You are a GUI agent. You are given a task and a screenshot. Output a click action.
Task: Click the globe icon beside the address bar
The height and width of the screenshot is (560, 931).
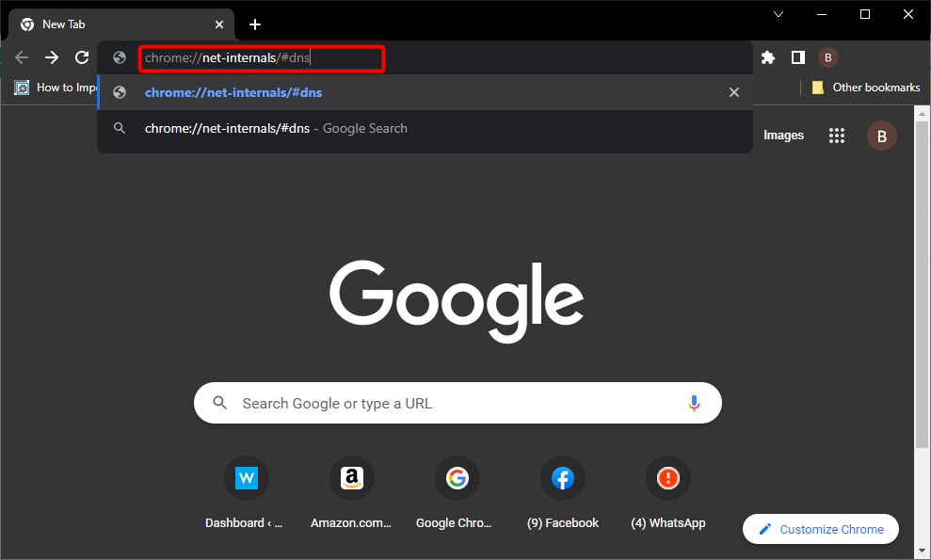[120, 57]
